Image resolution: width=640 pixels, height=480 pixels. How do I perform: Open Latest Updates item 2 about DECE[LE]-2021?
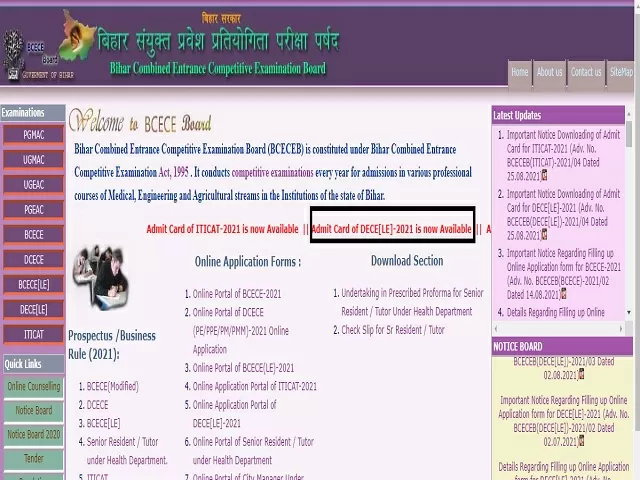[563, 215]
